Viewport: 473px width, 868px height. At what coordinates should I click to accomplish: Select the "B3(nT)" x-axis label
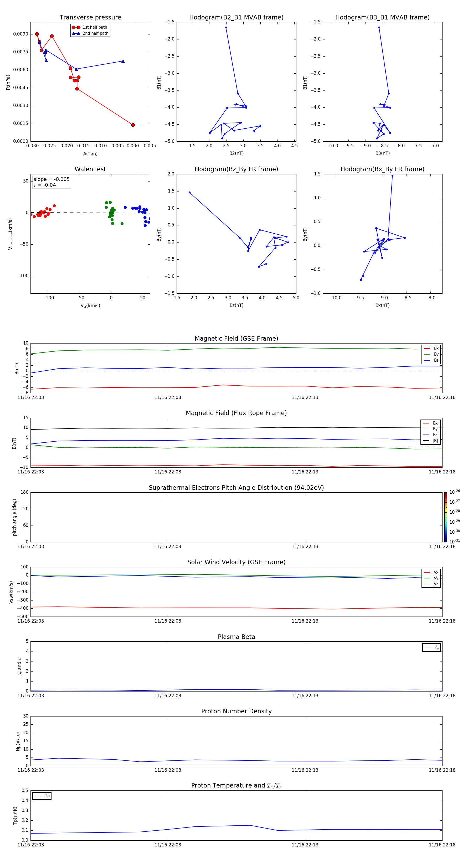click(x=382, y=153)
